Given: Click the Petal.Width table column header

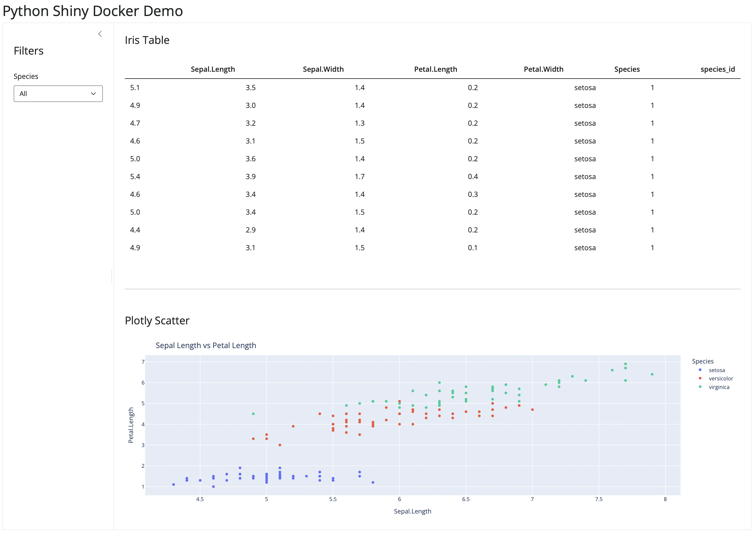Looking at the screenshot, I should click(x=543, y=69).
